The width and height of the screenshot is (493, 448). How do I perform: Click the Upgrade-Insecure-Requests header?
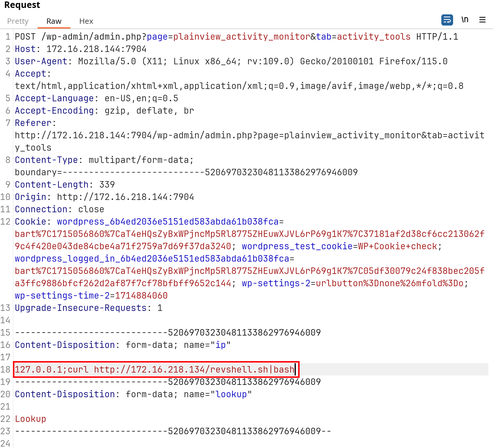pos(89,308)
